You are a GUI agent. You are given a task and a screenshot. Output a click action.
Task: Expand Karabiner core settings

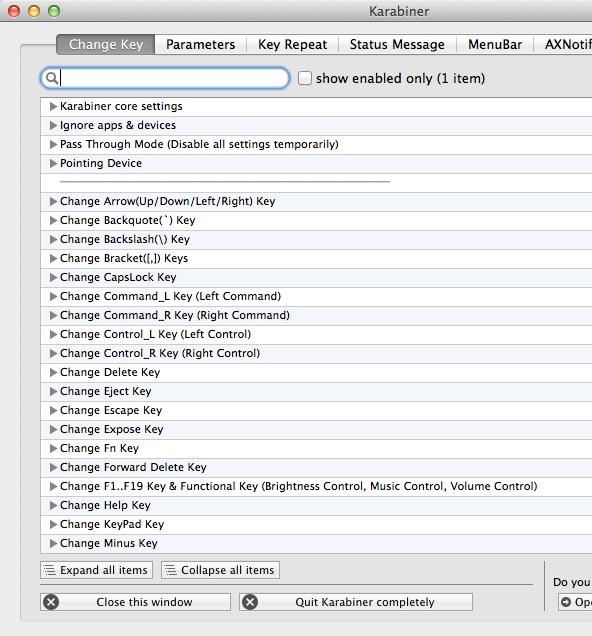click(53, 106)
